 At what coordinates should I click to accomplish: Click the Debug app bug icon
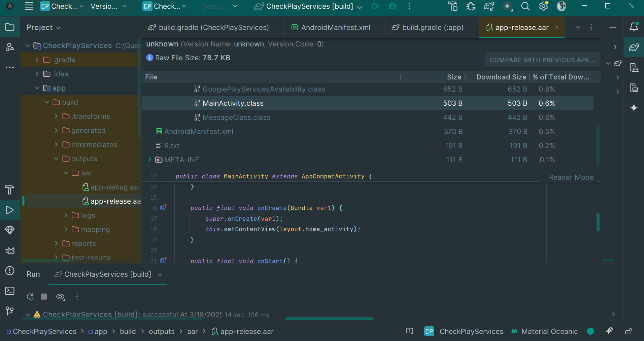(x=392, y=6)
